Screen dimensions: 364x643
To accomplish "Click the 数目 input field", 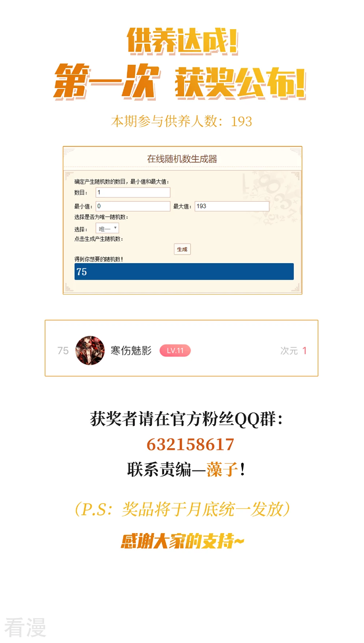I will tap(133, 192).
